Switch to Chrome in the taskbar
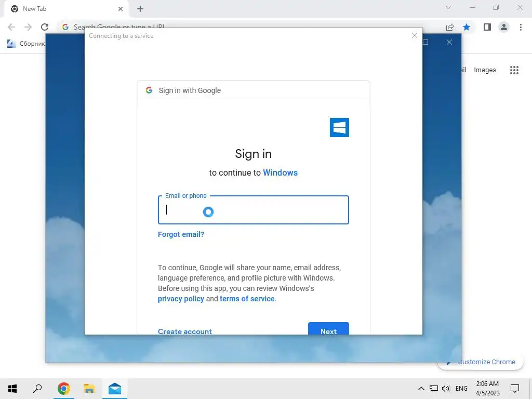 (63, 389)
